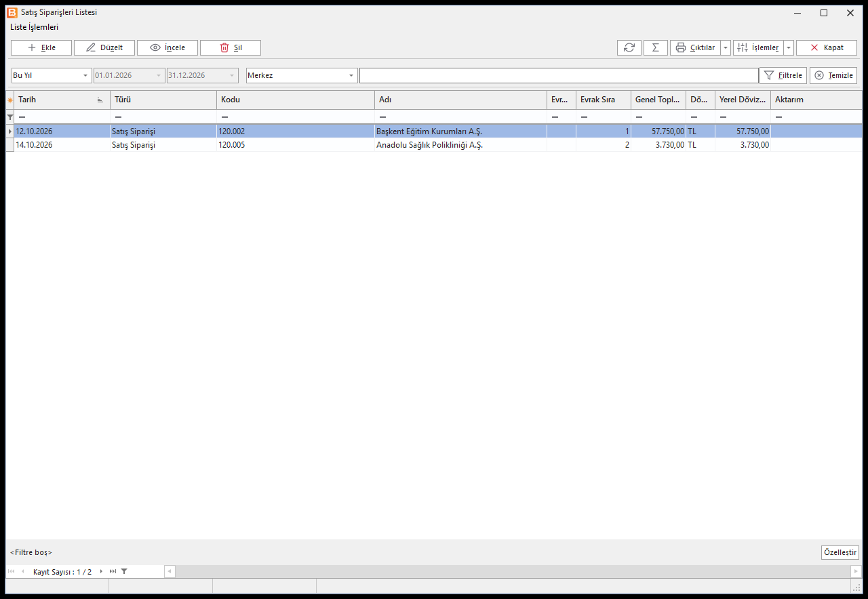Viewport: 868px width, 599px height.
Task: Click the İncele eye button
Action: click(x=167, y=47)
